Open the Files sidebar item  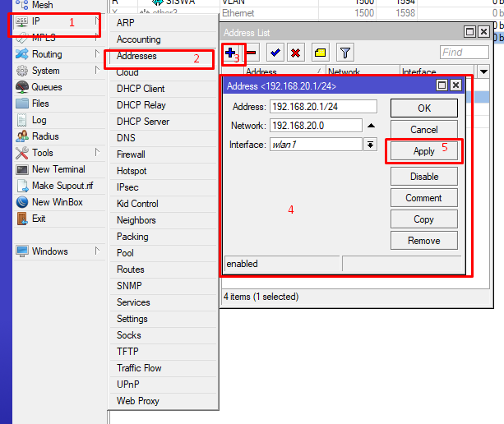[x=40, y=104]
